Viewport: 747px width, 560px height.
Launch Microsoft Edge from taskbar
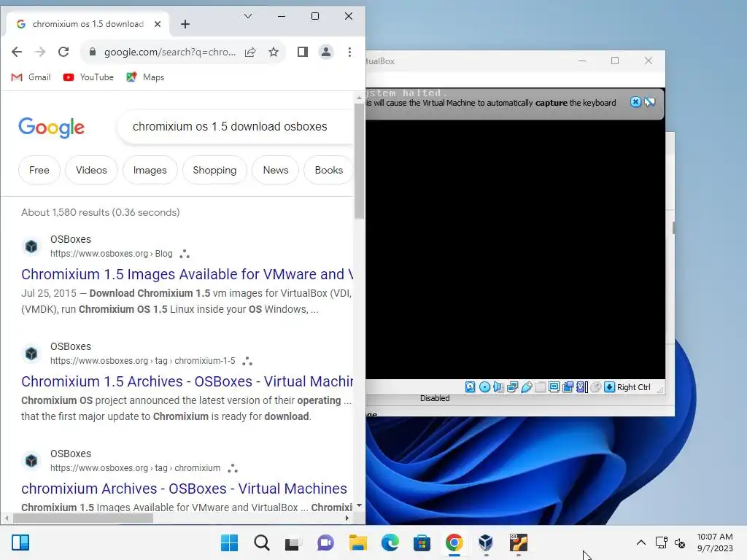tap(390, 542)
